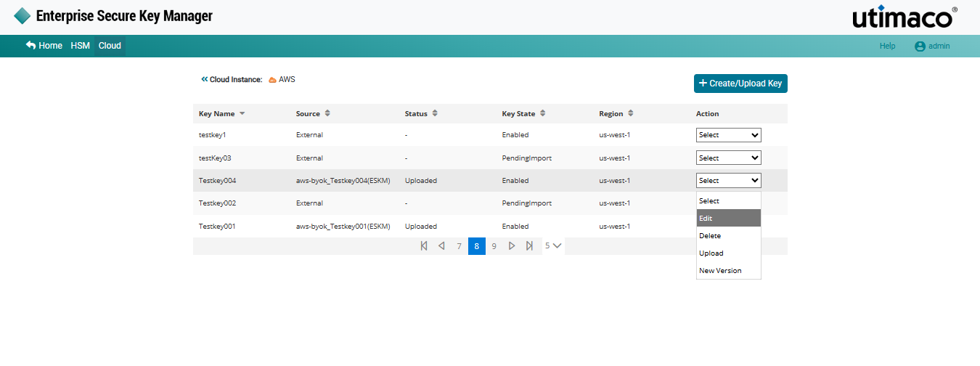Screen dimensions: 980x366
Task: Go to Home in navigation bar
Action: click(x=44, y=46)
